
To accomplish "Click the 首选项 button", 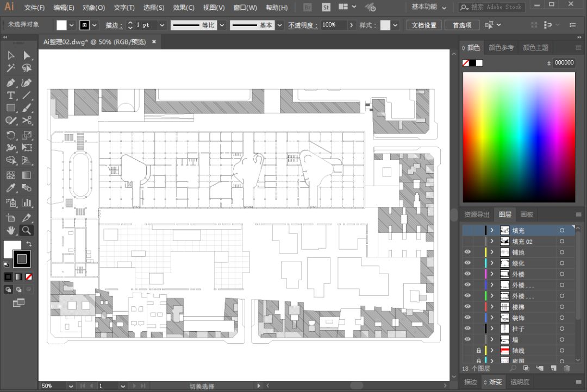I will 462,26.
